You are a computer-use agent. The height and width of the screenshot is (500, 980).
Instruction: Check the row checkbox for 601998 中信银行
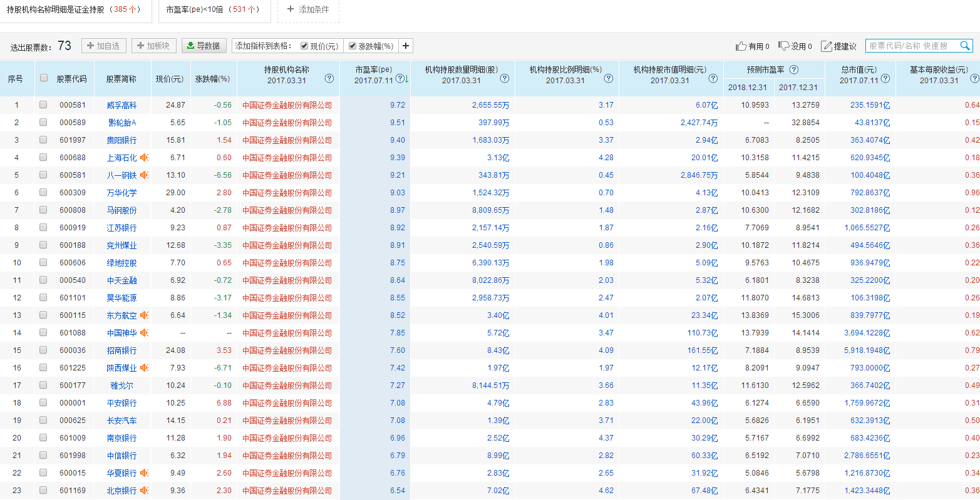(x=43, y=456)
